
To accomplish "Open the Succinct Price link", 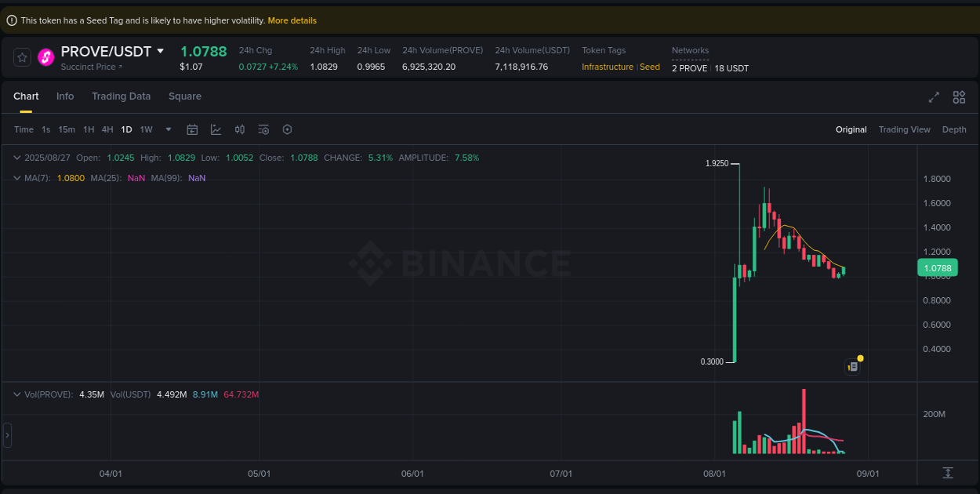I will click(x=89, y=66).
